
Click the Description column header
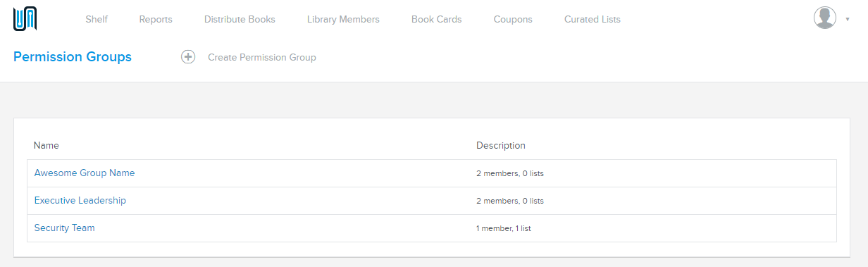point(501,145)
